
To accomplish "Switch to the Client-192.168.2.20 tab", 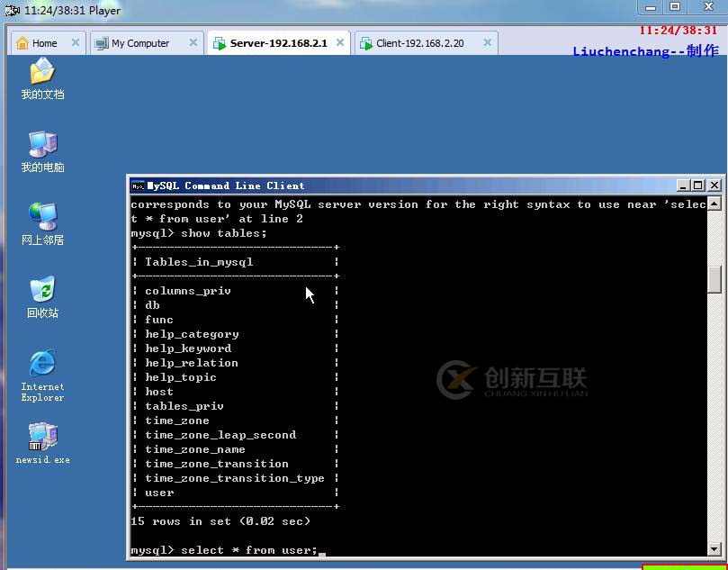I will [427, 43].
